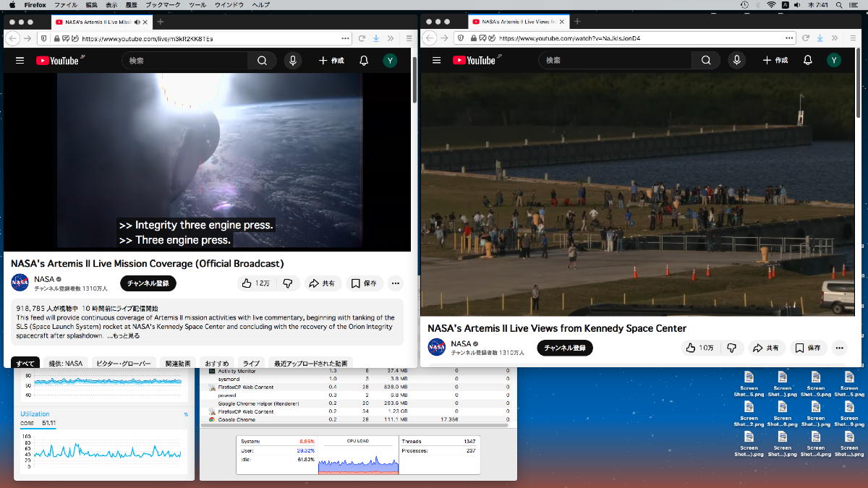This screenshot has height=488, width=868.
Task: Click 共有 share button under Kennedy video
Action: pyautogui.click(x=766, y=348)
